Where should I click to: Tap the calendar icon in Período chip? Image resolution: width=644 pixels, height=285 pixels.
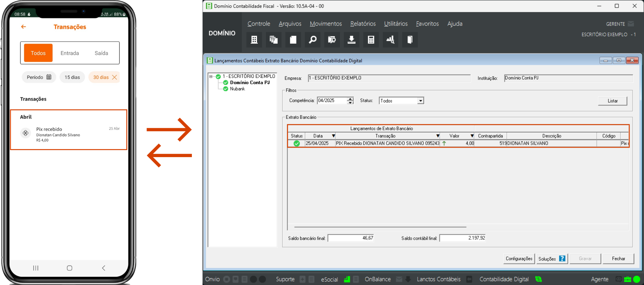pyautogui.click(x=49, y=77)
